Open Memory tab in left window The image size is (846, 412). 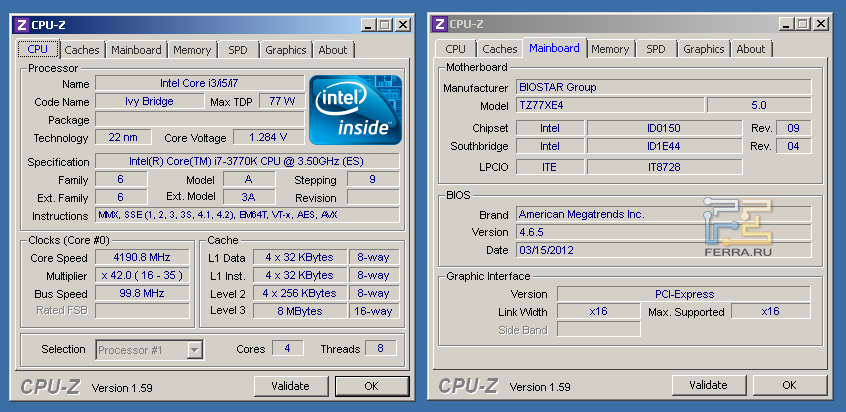pos(192,50)
